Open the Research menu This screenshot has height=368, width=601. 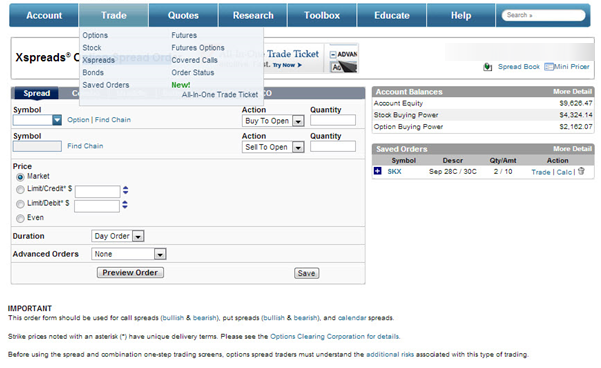(x=253, y=15)
